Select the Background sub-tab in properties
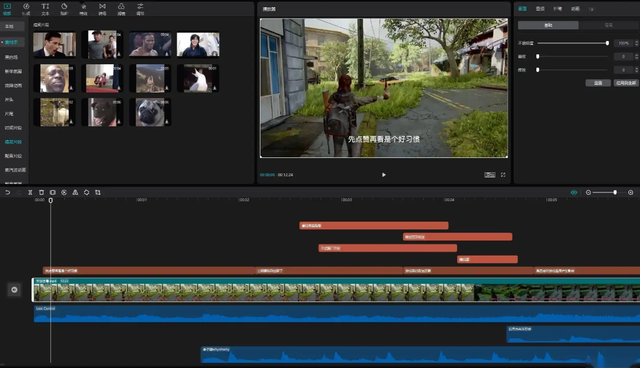640x368 pixels. point(609,25)
